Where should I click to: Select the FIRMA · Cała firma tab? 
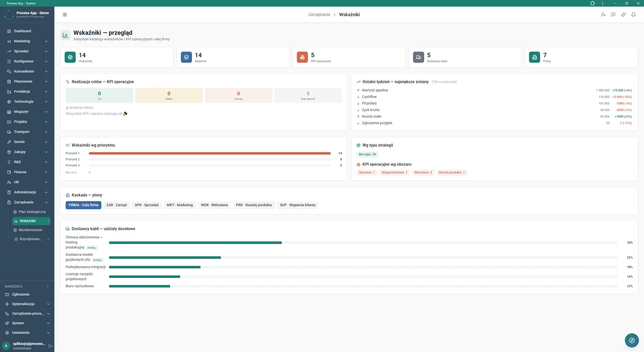coord(83,205)
